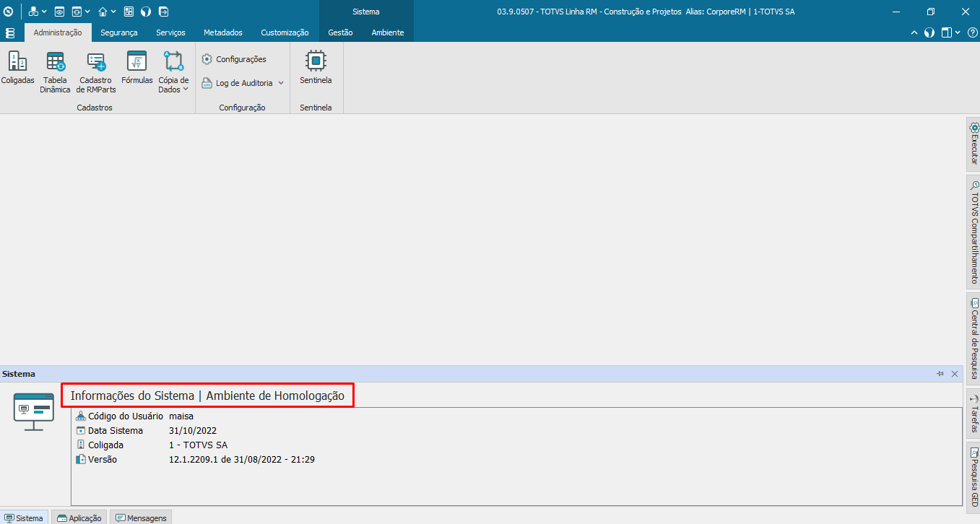Switch to the Segurança tab
Screen dimensions: 980x524
[119, 32]
